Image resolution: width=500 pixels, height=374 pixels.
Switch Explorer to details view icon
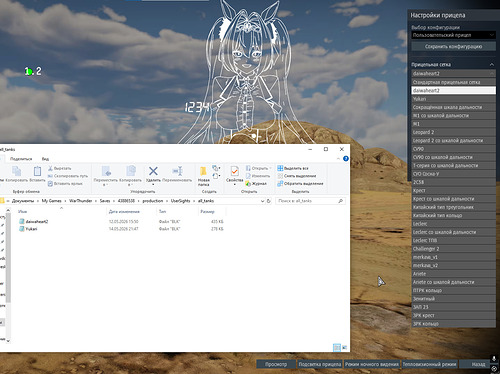click(x=337, y=348)
